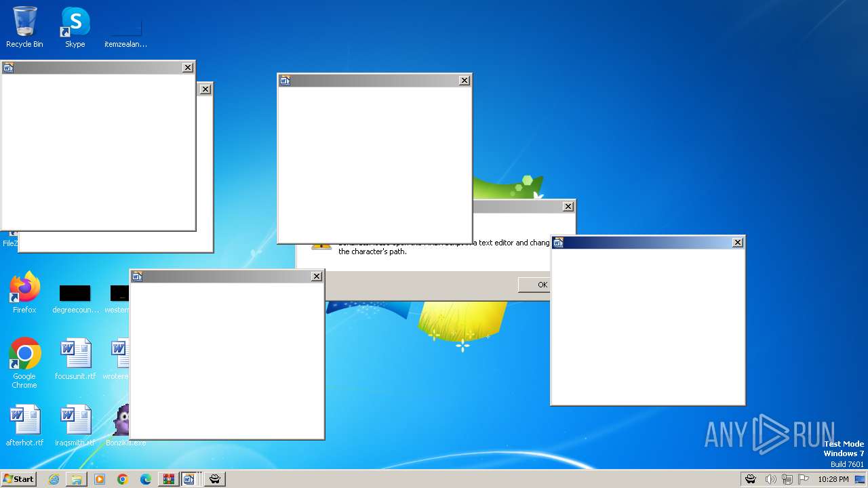Close the character path error dialog
Screen dimensions: 868x488
pos(568,207)
